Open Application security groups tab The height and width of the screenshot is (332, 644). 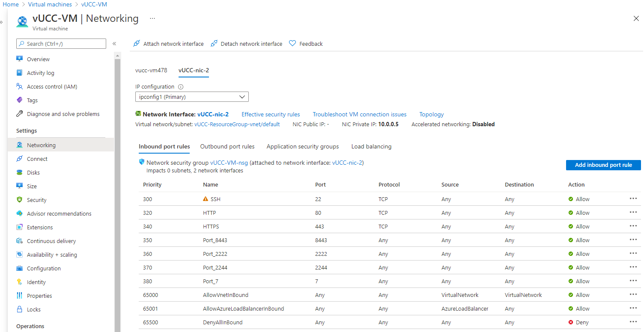(x=303, y=146)
